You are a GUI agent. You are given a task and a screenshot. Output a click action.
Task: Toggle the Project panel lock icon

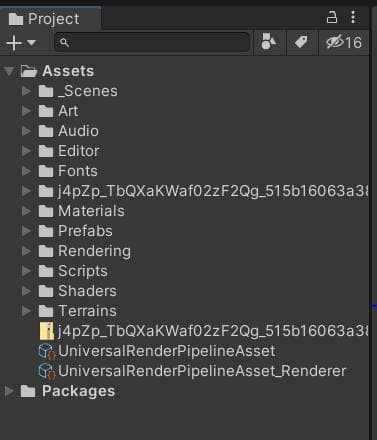click(x=332, y=17)
